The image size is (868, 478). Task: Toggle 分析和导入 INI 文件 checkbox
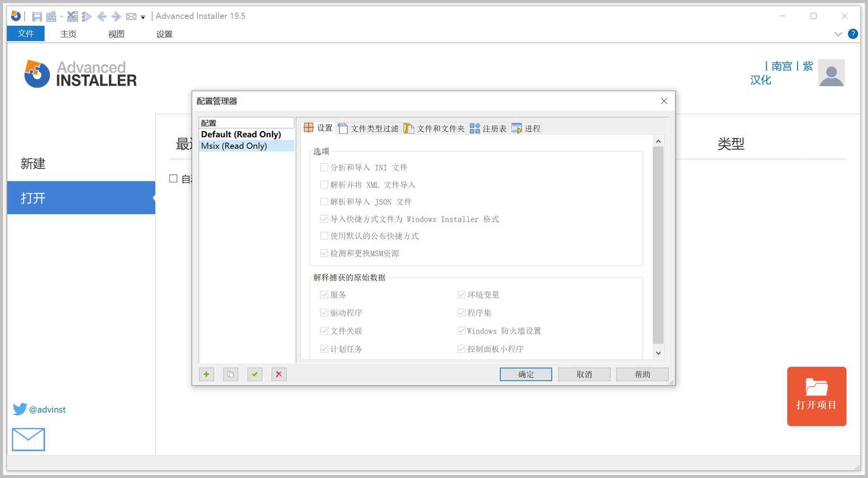pos(324,167)
